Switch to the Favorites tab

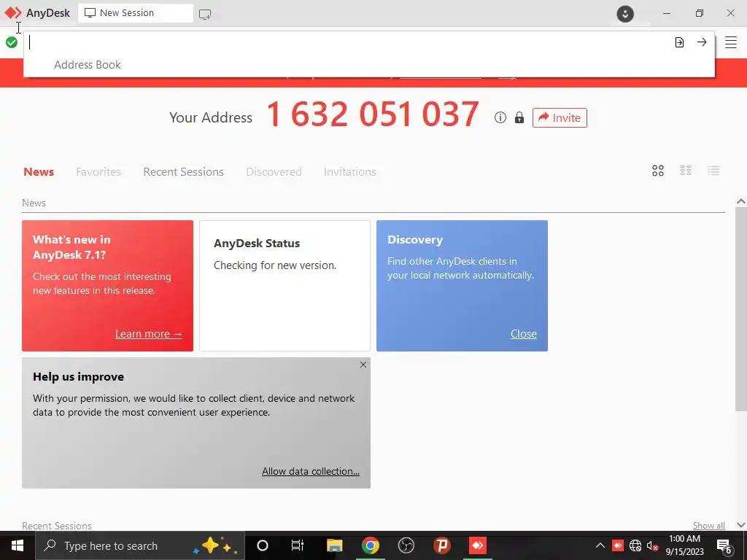(98, 171)
